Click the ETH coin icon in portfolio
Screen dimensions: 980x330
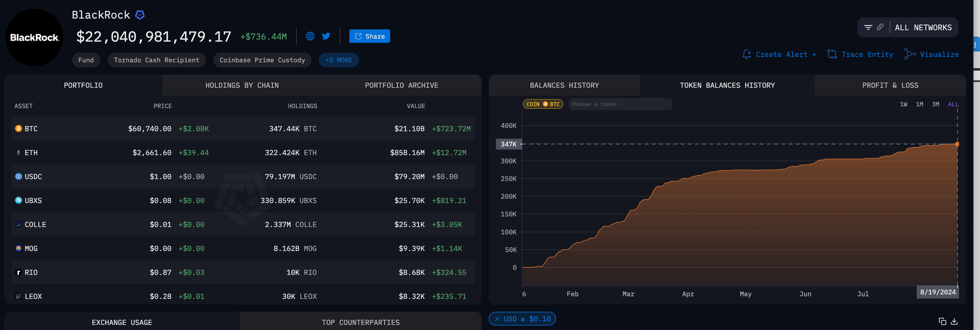pyautogui.click(x=18, y=153)
